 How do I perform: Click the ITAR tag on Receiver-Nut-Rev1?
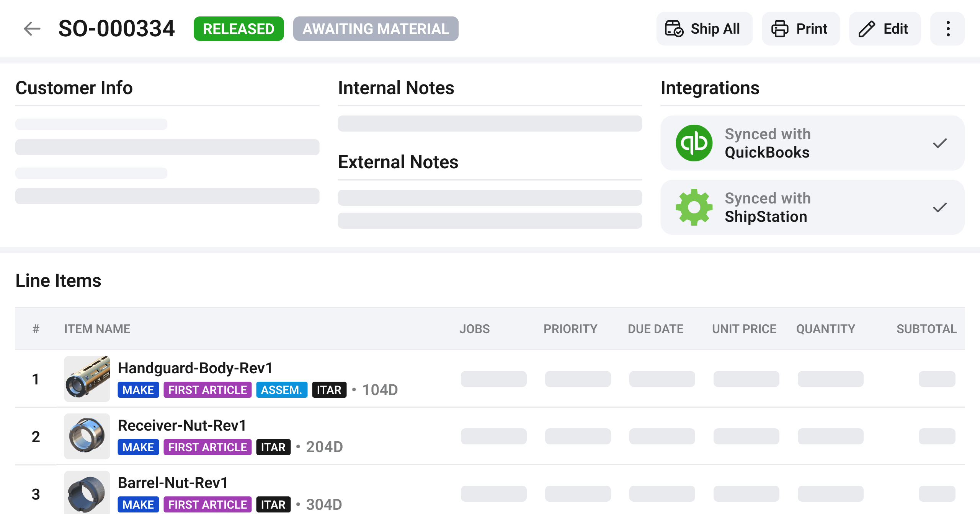click(273, 447)
